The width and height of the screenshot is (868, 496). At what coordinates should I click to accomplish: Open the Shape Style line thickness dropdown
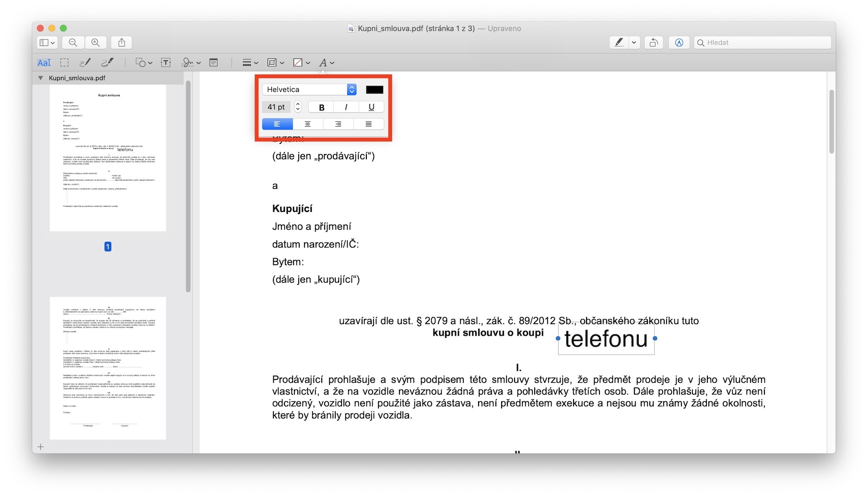250,63
